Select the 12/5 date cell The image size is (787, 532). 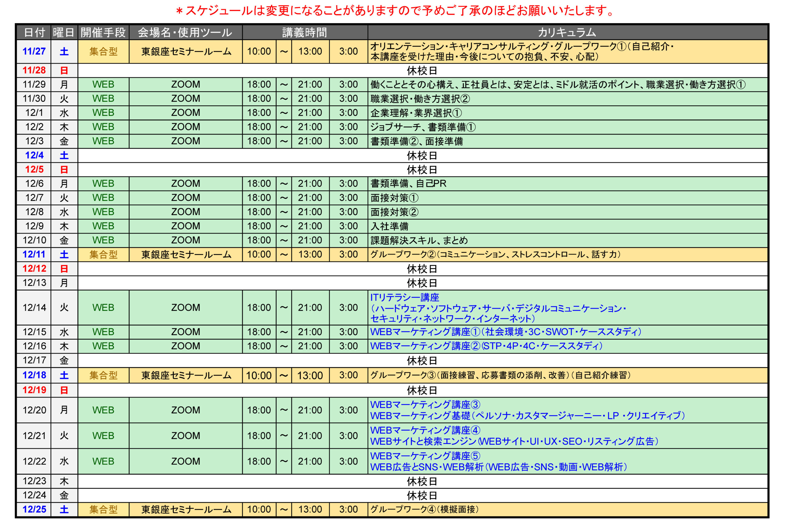click(34, 169)
